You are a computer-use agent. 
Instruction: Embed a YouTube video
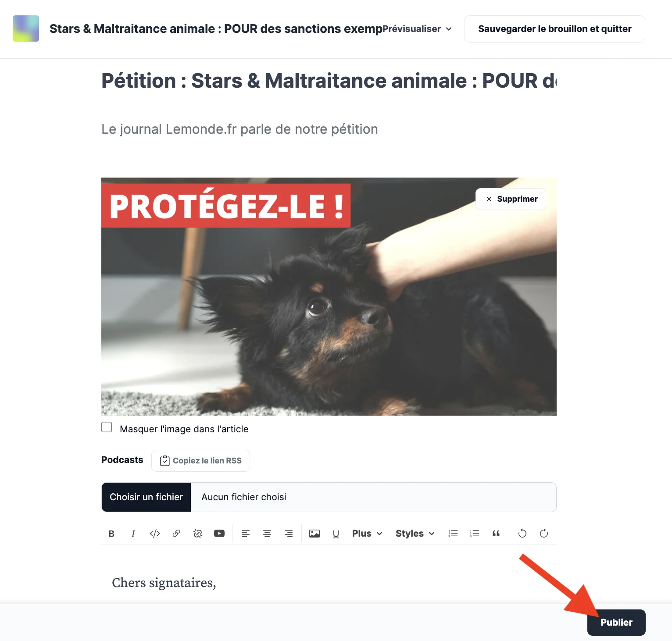(219, 534)
